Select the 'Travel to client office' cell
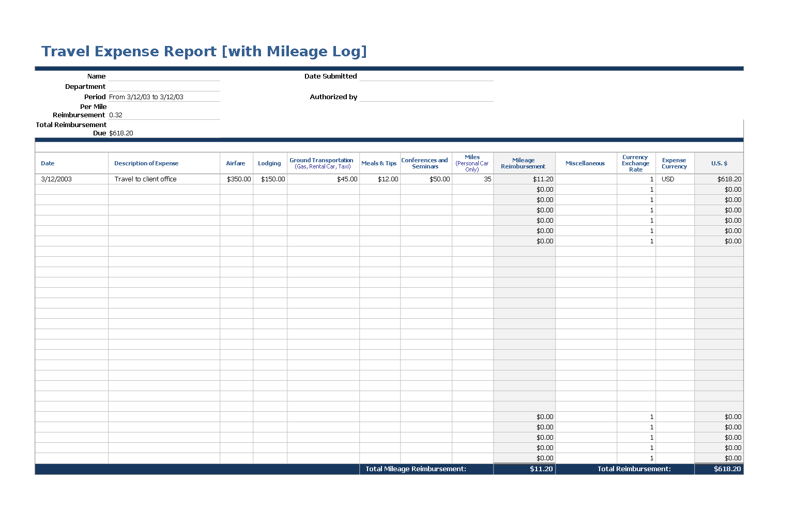This screenshot has width=812, height=512. [164, 179]
